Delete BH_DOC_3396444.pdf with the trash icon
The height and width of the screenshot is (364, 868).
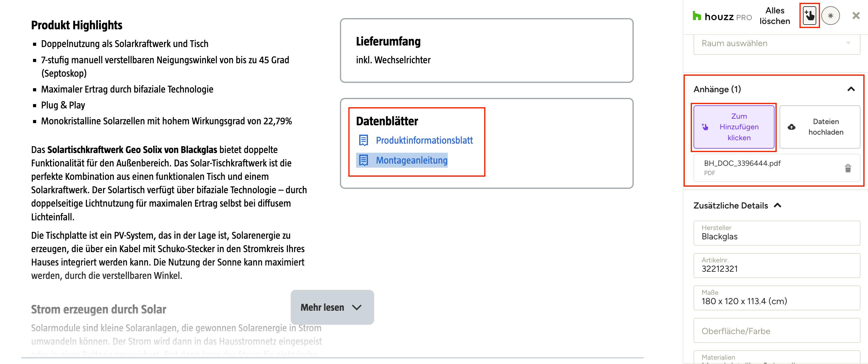coord(848,168)
